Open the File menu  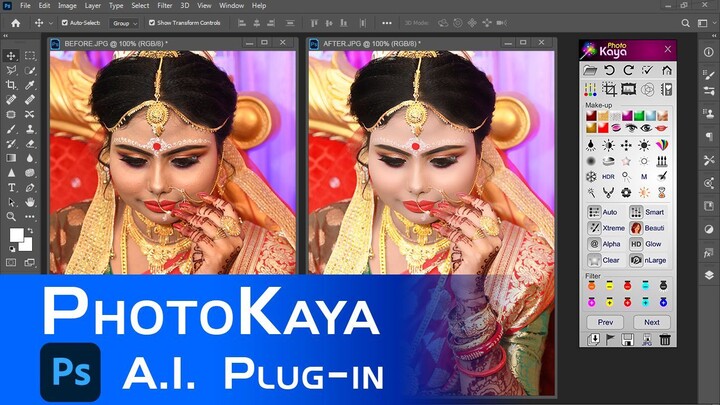(x=25, y=6)
